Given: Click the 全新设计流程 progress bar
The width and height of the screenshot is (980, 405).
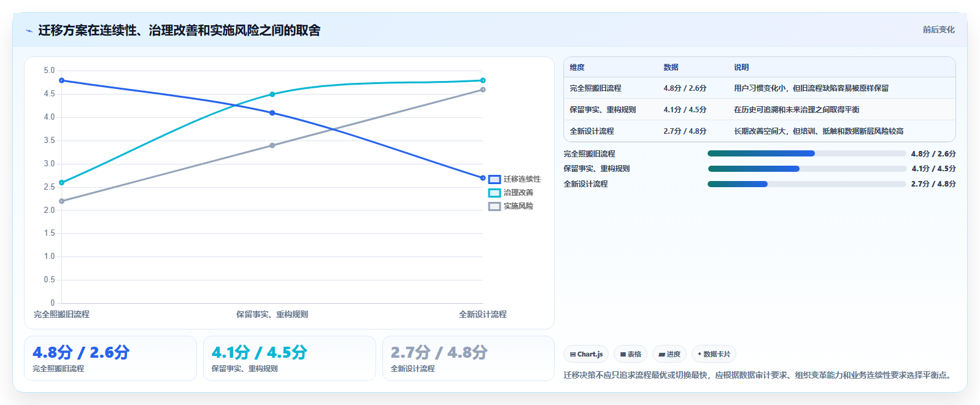Looking at the screenshot, I should [806, 184].
